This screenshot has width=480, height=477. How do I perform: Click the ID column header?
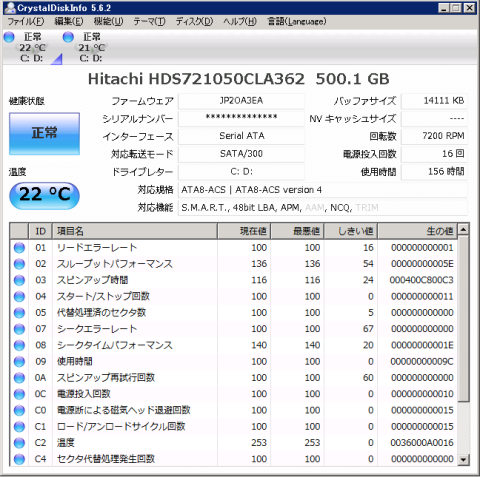pyautogui.click(x=40, y=231)
